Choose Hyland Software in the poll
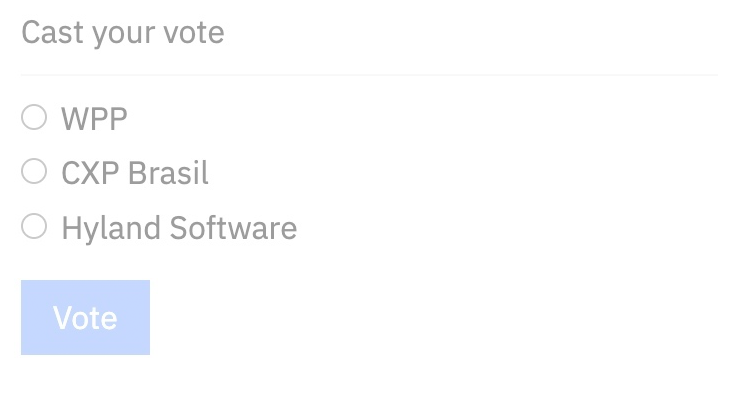This screenshot has height=398, width=730. coord(34,226)
